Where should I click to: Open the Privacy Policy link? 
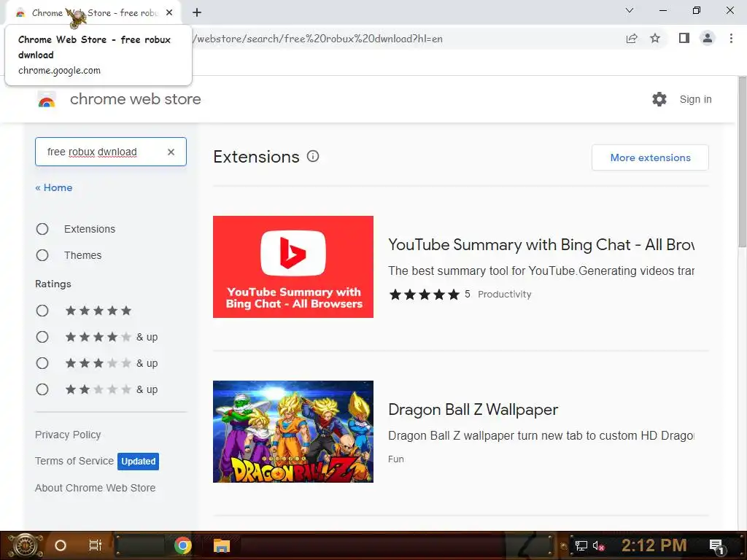pyautogui.click(x=68, y=435)
